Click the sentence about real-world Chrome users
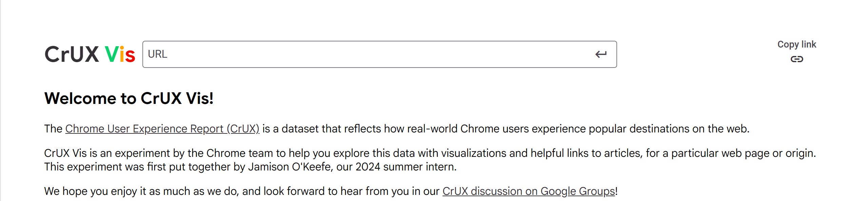868x201 pixels. point(397,129)
